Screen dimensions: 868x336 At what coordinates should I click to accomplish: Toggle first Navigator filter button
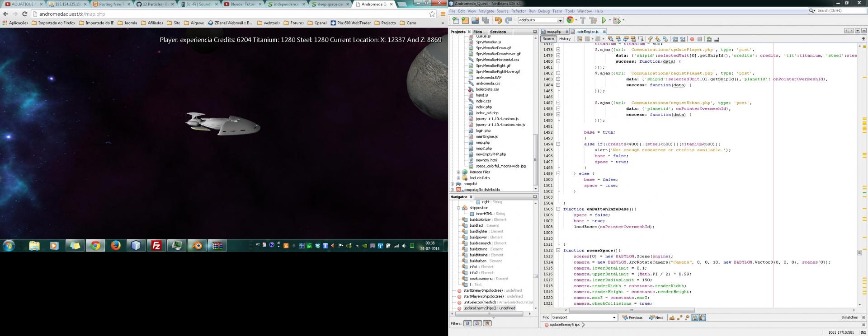pos(468,323)
